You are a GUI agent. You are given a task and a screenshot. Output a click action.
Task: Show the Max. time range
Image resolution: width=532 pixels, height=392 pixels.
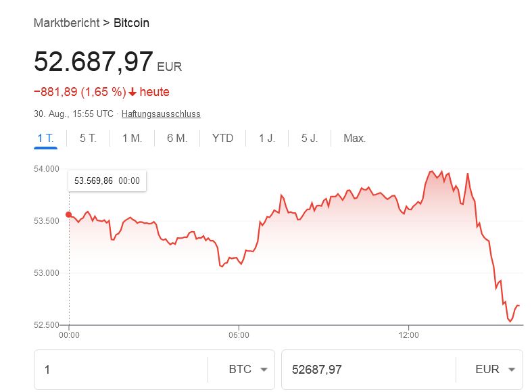354,139
